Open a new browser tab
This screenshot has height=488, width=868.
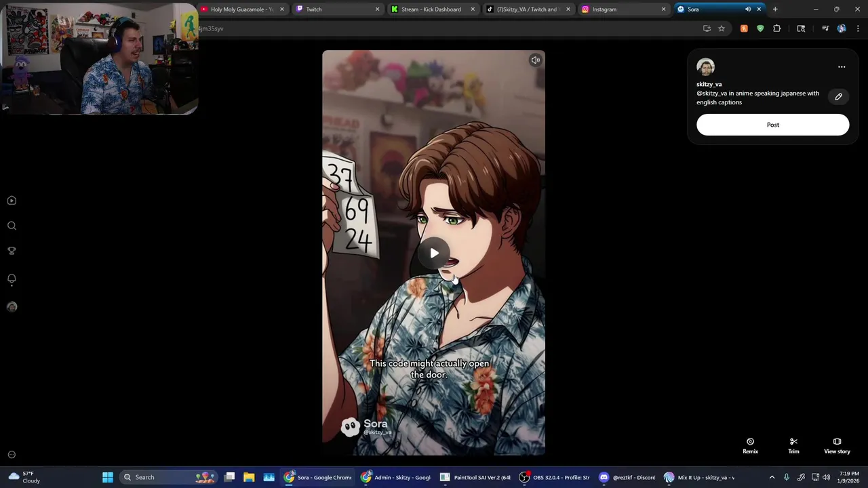(x=775, y=9)
